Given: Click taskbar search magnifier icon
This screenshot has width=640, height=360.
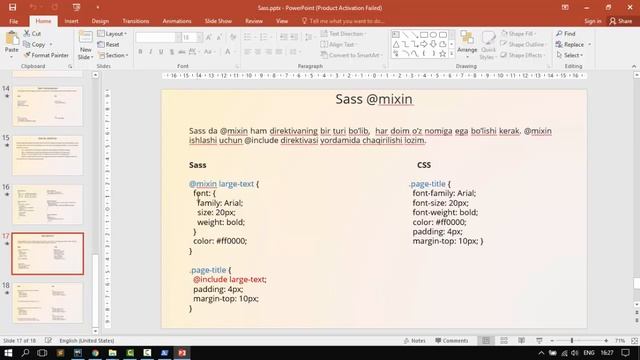Looking at the screenshot, I should pyautogui.click(x=25, y=353).
